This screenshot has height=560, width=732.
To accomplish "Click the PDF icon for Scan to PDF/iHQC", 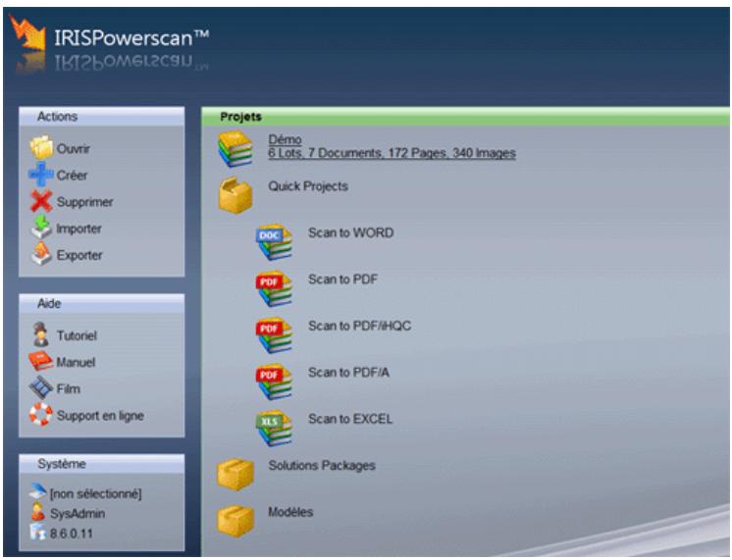I will (274, 335).
